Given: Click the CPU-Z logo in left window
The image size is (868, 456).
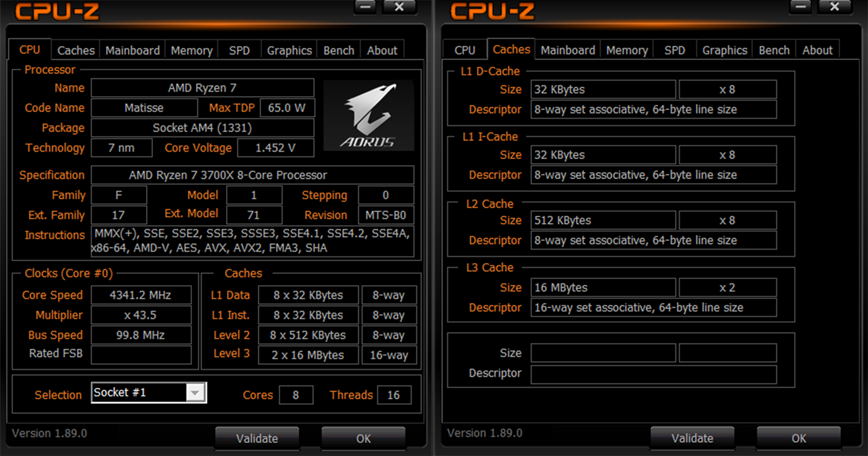Looking at the screenshot, I should [x=57, y=11].
